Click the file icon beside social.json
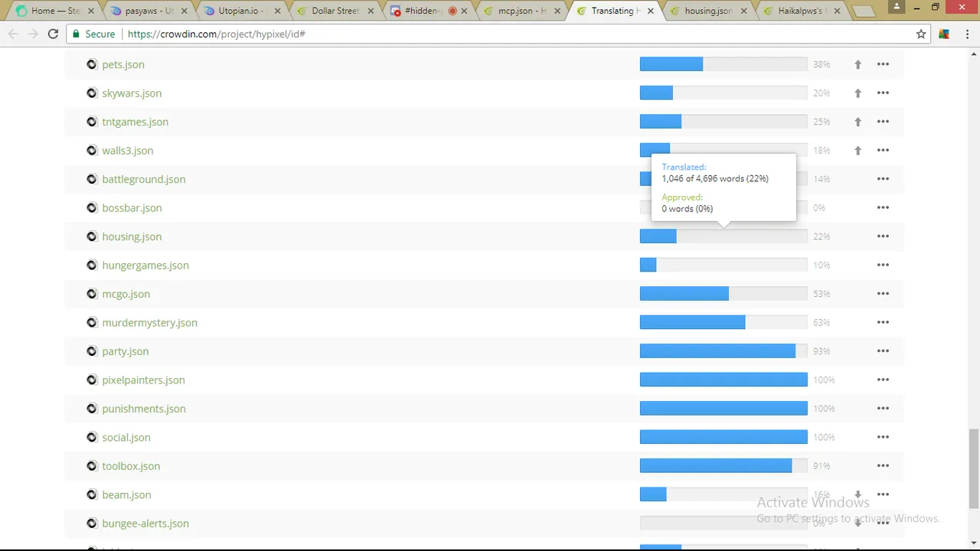Viewport: 980px width, 551px height. pos(92,438)
